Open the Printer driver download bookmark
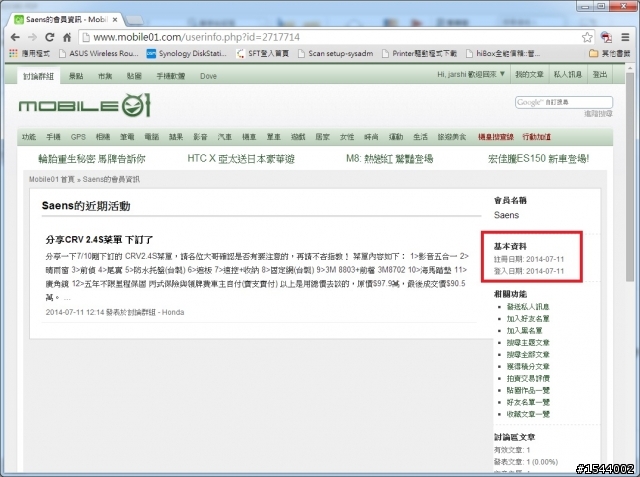This screenshot has height=477, width=640. tap(419, 53)
